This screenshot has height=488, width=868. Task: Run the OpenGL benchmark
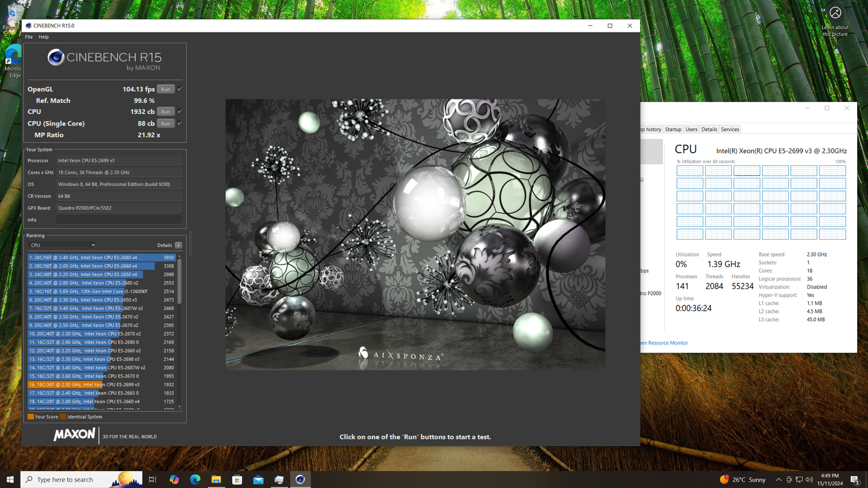tap(165, 89)
